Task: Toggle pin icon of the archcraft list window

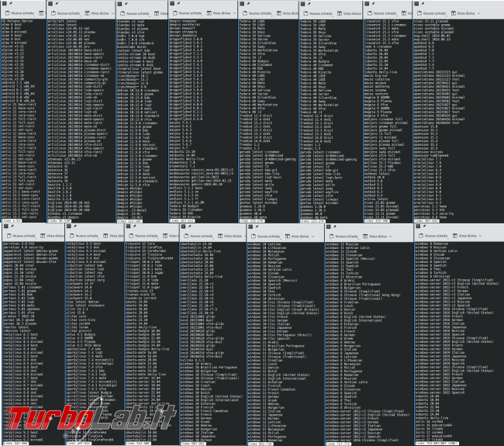Action: [57, 4]
